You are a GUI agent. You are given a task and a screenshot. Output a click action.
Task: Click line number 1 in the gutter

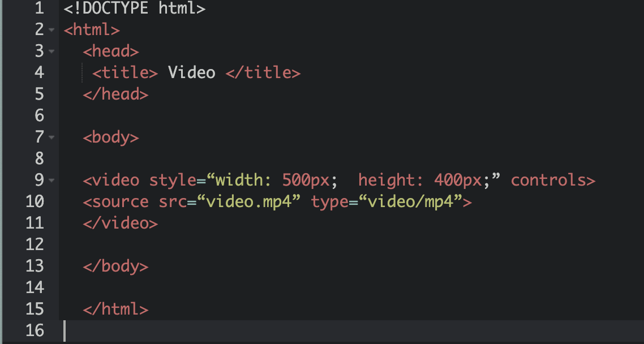(38, 8)
